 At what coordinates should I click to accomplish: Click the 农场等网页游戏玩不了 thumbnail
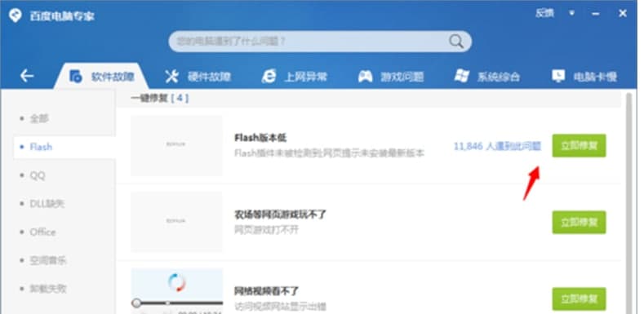pos(176,222)
